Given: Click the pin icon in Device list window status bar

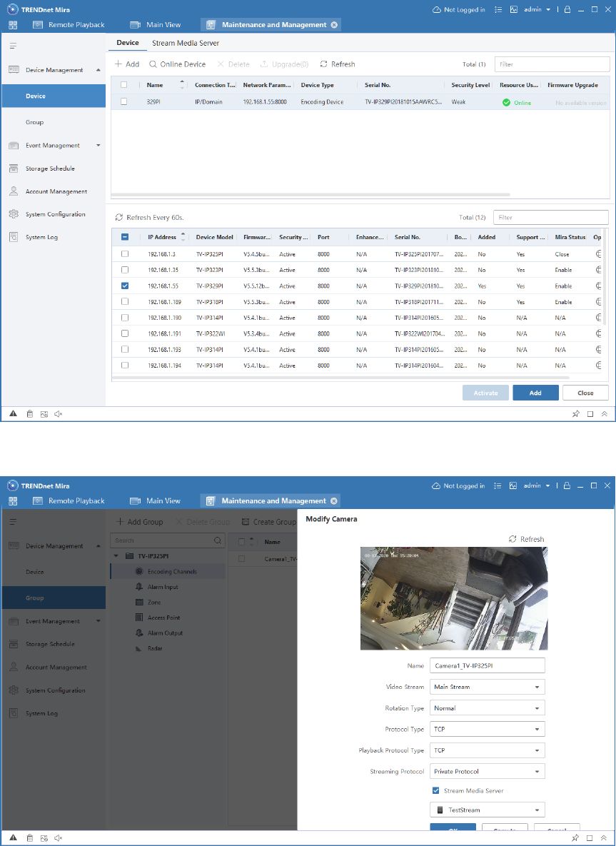Looking at the screenshot, I should coord(575,414).
